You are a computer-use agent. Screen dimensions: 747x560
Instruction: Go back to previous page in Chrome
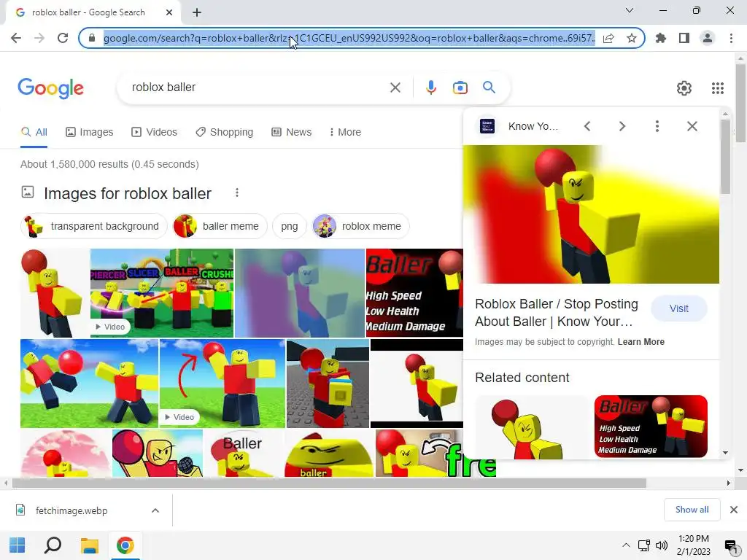pos(16,38)
